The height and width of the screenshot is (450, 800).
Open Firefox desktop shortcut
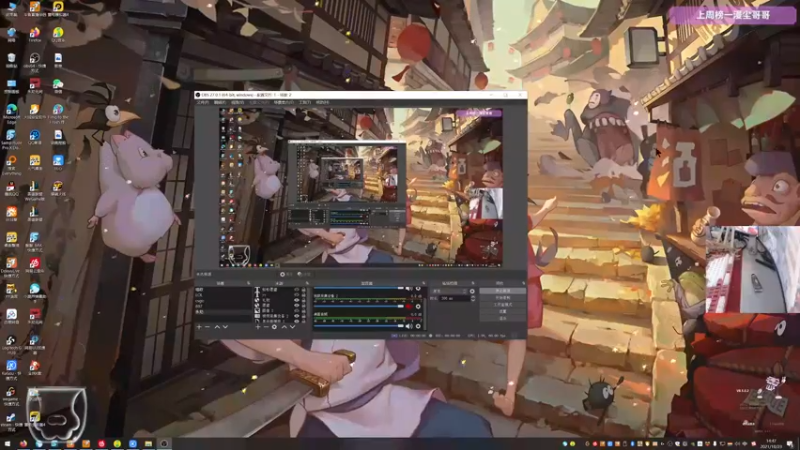tap(35, 34)
